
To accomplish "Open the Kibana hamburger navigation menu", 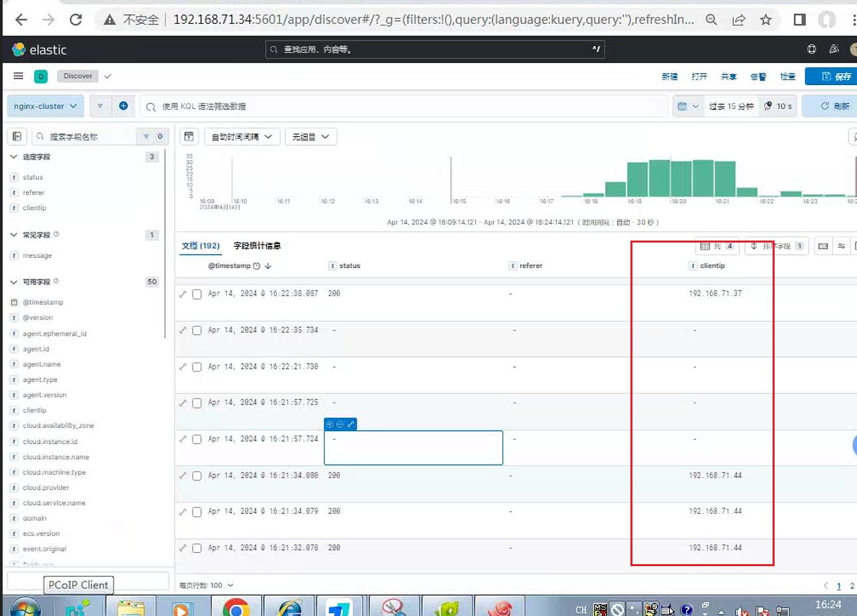I will pyautogui.click(x=19, y=76).
